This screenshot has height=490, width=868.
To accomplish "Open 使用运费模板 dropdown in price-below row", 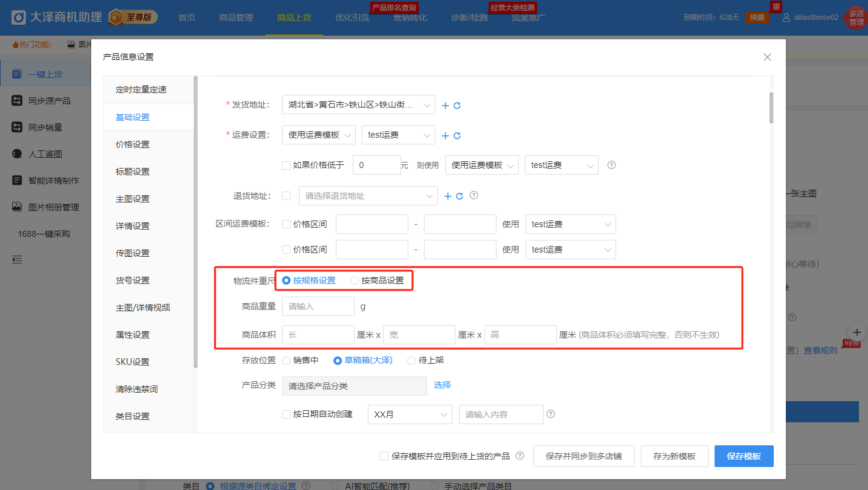I will tap(481, 165).
